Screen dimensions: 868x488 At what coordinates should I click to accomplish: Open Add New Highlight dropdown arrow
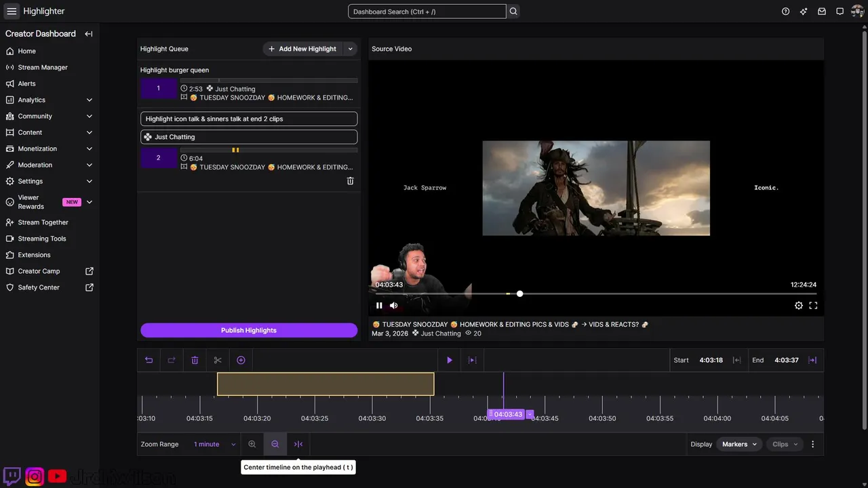click(x=350, y=49)
